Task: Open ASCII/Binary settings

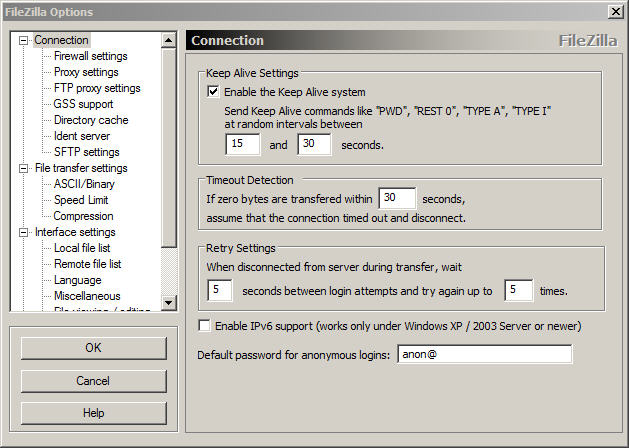Action: (84, 184)
